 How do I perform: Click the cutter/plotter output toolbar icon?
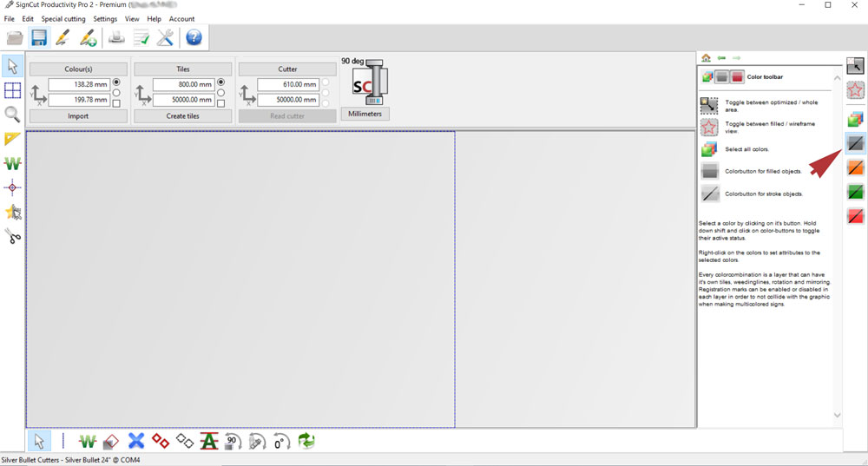click(116, 38)
